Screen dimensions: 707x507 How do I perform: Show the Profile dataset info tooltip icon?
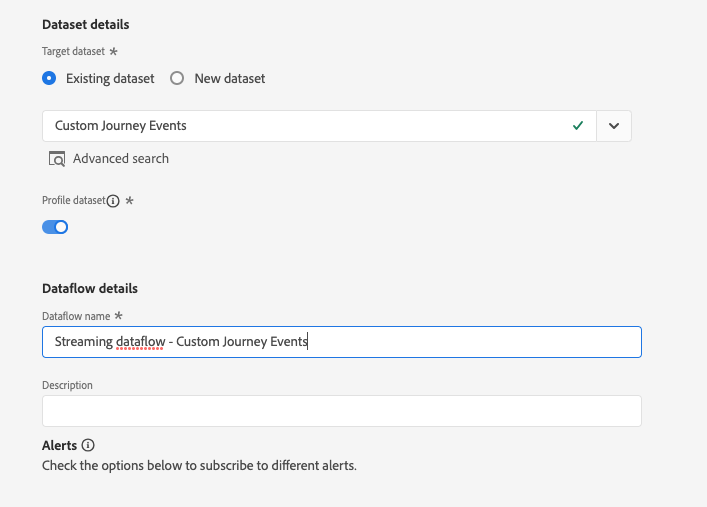(113, 201)
